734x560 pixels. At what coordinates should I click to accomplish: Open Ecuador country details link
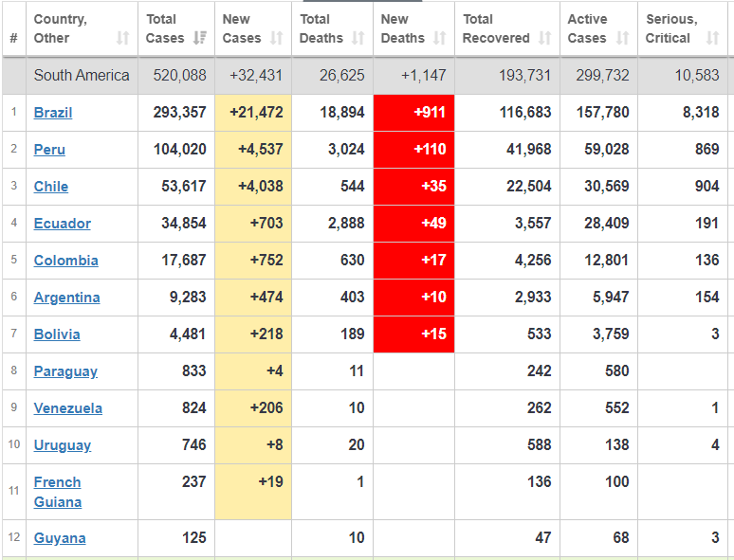63,224
